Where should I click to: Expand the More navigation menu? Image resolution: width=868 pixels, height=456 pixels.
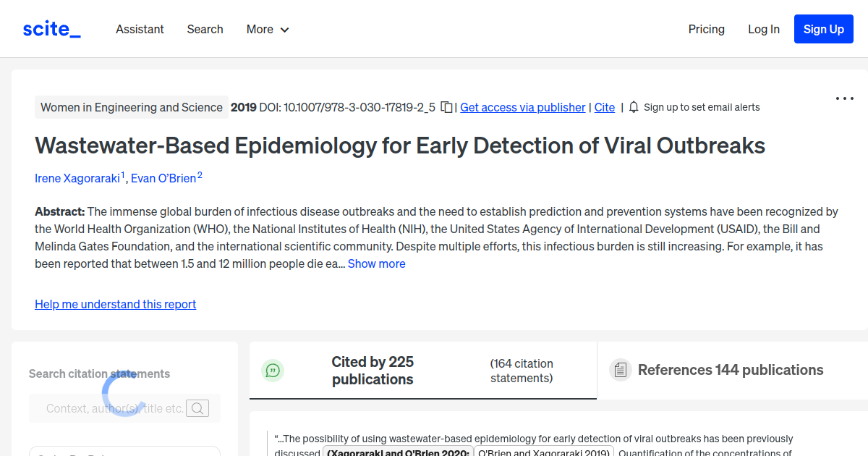(x=267, y=29)
